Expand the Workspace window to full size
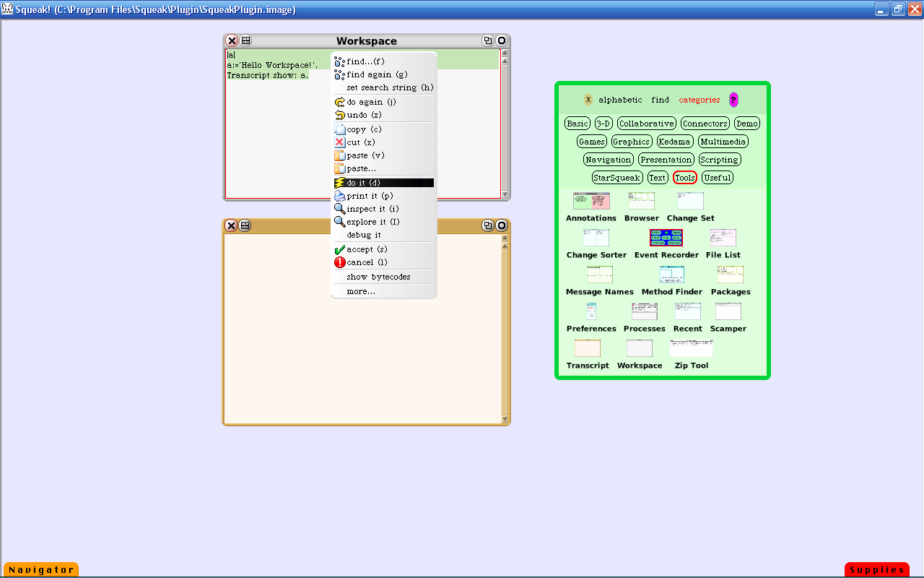The height and width of the screenshot is (578, 924). coord(488,41)
